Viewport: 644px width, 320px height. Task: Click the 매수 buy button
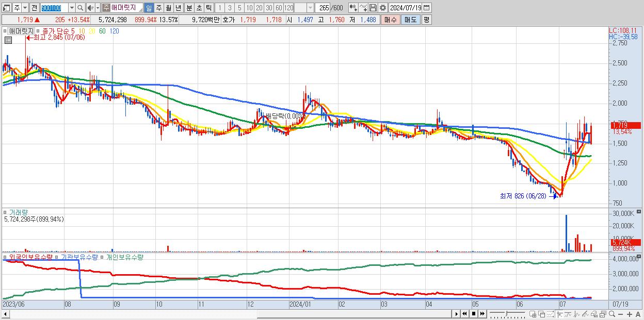coord(390,20)
